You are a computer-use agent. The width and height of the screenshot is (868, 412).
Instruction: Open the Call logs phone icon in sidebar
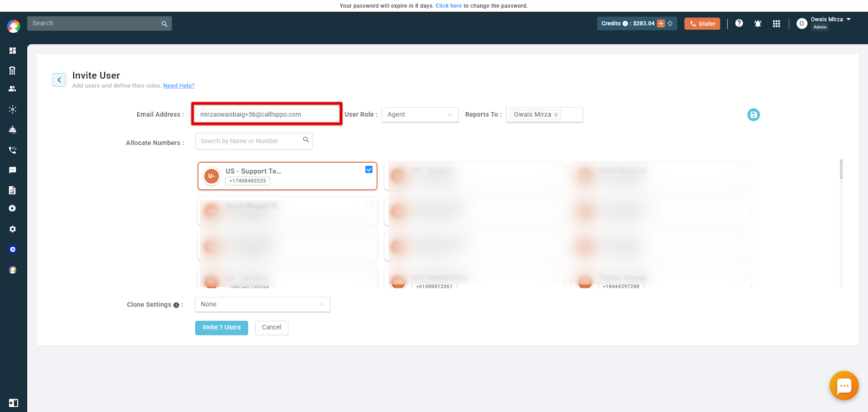tap(12, 150)
